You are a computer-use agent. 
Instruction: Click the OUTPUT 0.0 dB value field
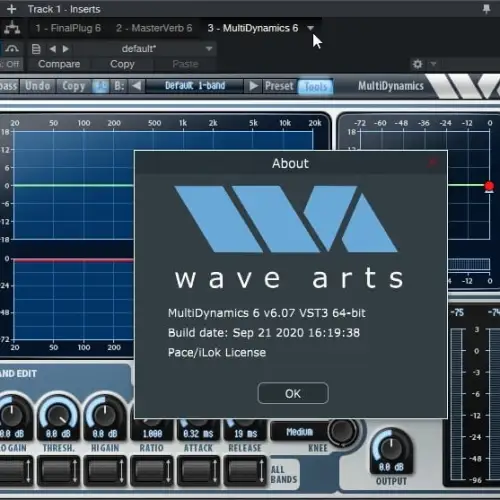pos(391,467)
